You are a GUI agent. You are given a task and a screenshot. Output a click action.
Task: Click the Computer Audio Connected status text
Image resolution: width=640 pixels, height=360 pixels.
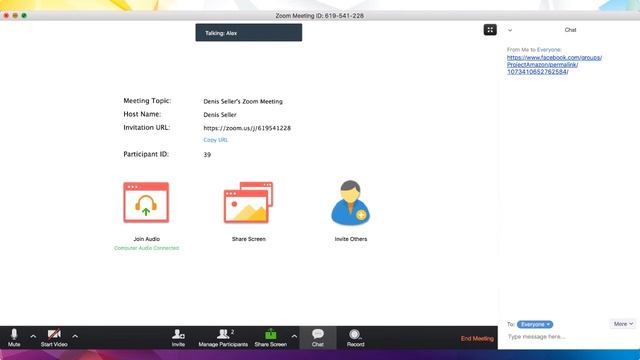click(x=147, y=248)
